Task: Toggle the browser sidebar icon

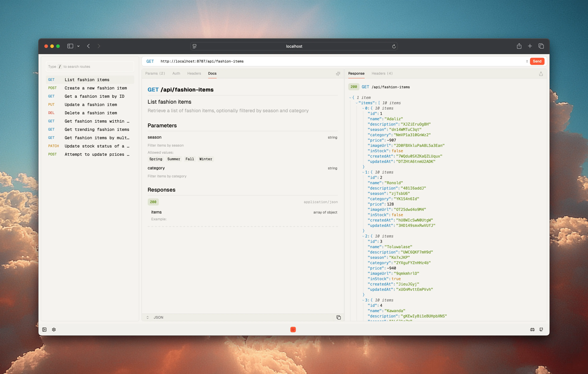Action: tap(70, 46)
